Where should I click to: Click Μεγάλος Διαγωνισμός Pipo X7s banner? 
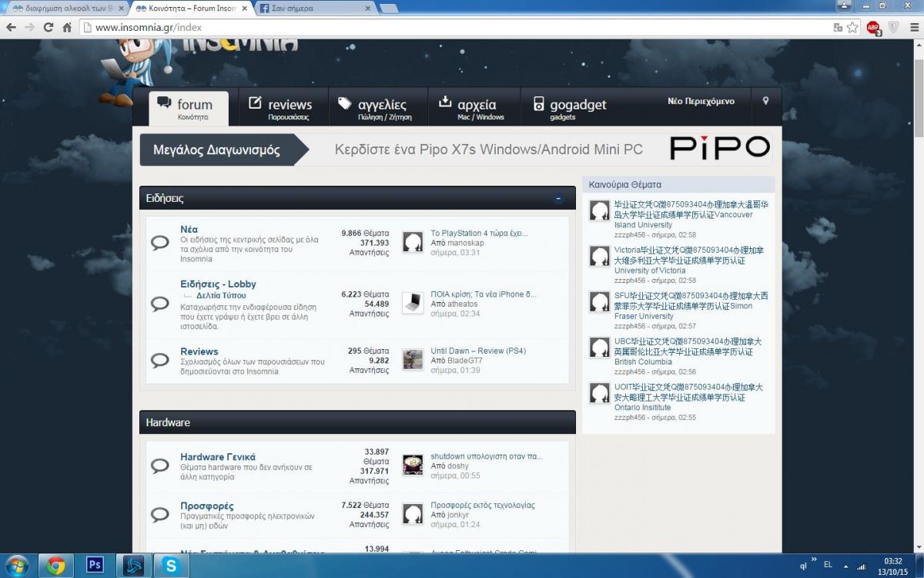pyautogui.click(x=455, y=150)
